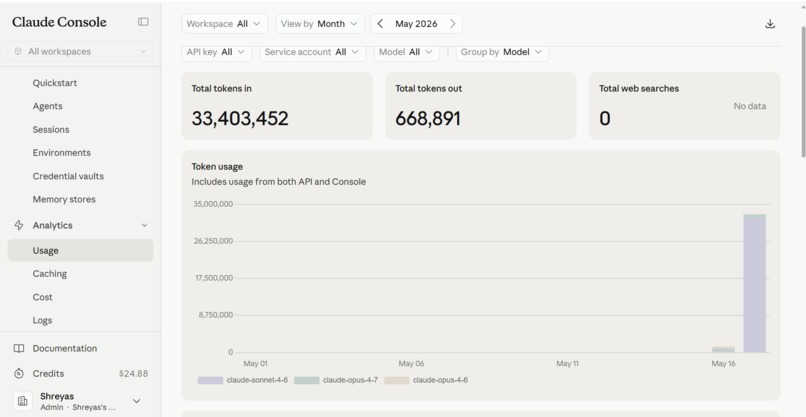The width and height of the screenshot is (806, 417).
Task: Click the 17,500,000 axis label
Action: pos(213,278)
